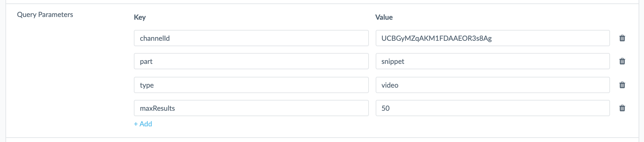Image resolution: width=644 pixels, height=142 pixels.
Task: Click the Value column header
Action: point(384,17)
